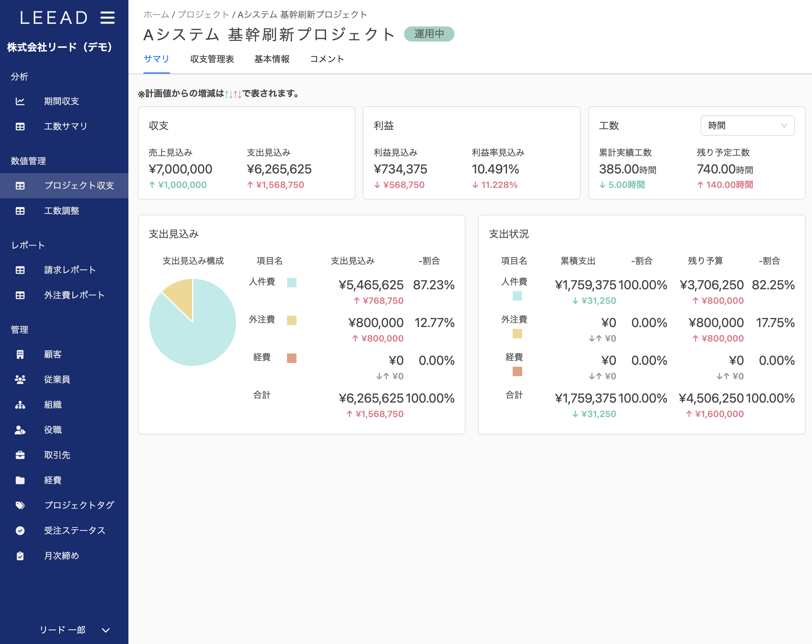This screenshot has height=644, width=812.
Task: Open the 基本情報 tab
Action: pos(272,59)
